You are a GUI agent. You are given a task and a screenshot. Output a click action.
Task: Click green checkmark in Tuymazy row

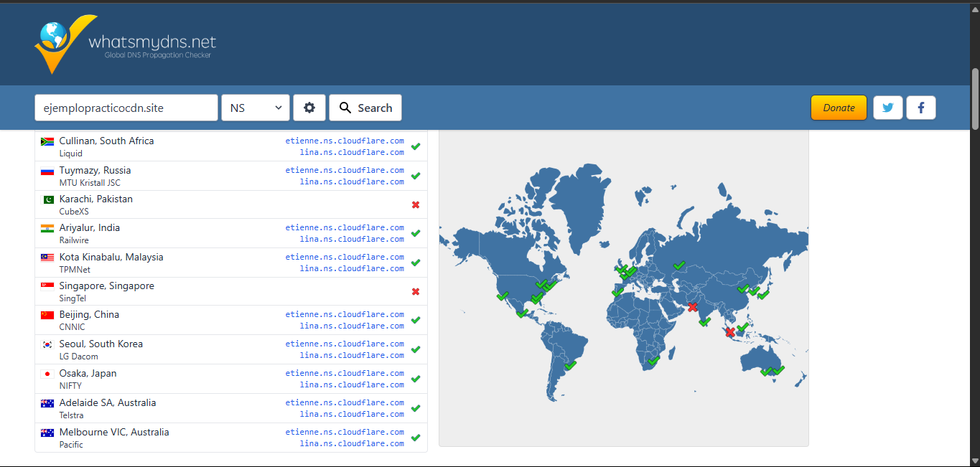click(416, 176)
